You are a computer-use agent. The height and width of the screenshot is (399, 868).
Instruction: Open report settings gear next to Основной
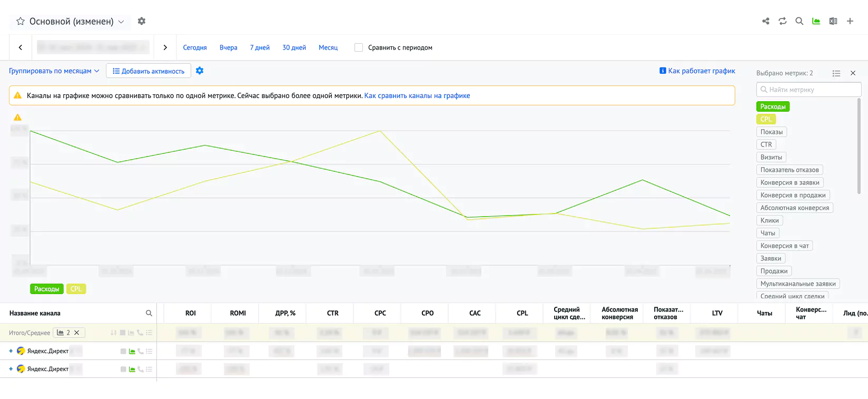click(142, 21)
